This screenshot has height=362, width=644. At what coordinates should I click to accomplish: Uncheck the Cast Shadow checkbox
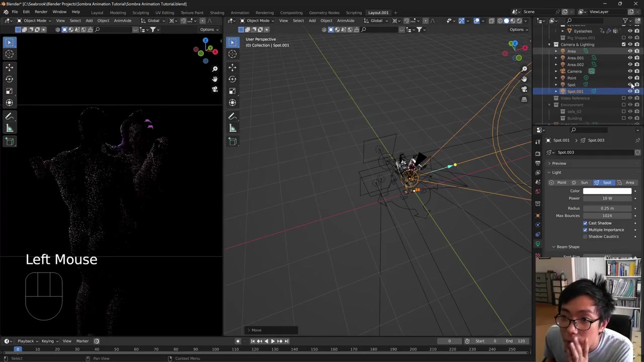click(x=585, y=223)
